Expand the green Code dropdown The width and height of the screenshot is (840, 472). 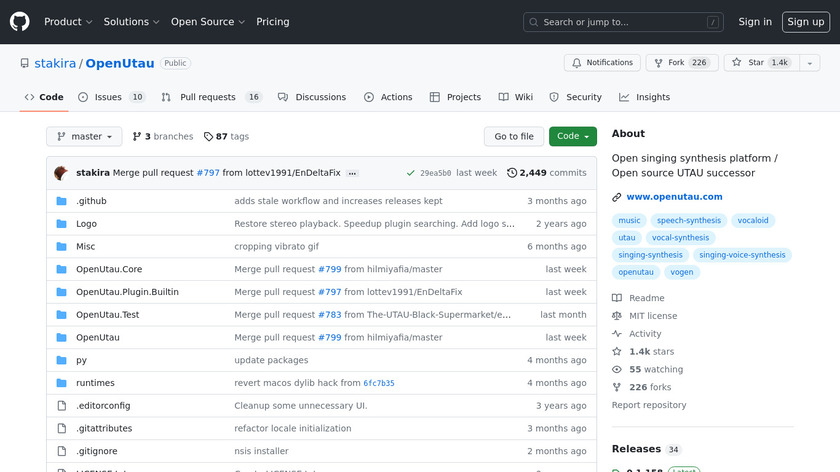572,136
